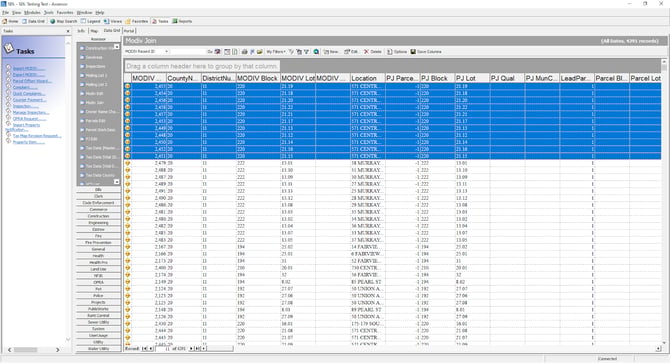The height and width of the screenshot is (363, 670).
Task: Switch to the Map tab
Action: 94,31
